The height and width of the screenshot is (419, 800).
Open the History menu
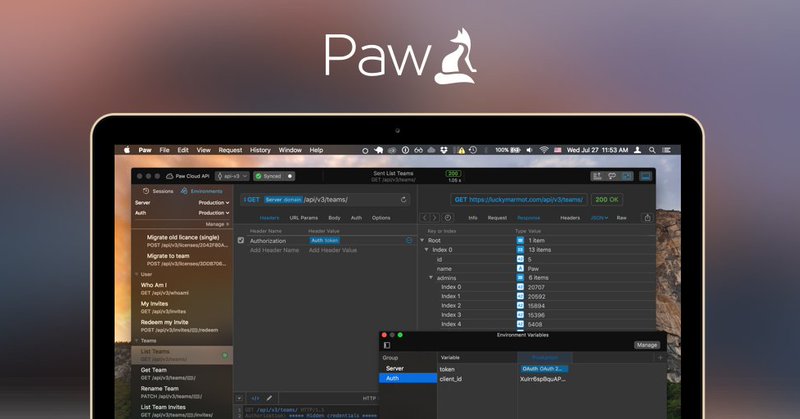pyautogui.click(x=260, y=150)
